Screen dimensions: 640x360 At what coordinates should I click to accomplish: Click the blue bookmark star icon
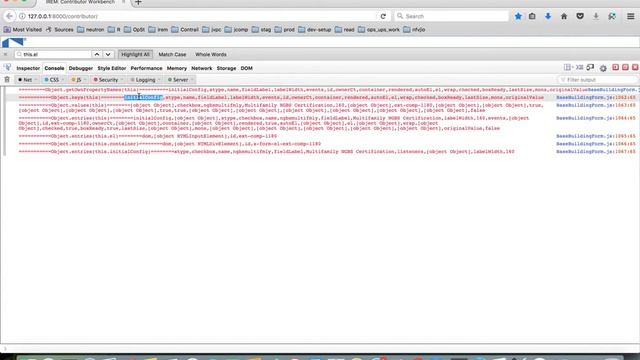click(x=518, y=16)
